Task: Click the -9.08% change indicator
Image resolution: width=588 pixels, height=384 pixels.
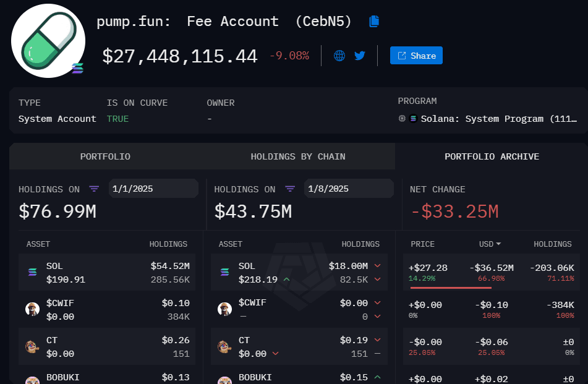Action: point(289,56)
